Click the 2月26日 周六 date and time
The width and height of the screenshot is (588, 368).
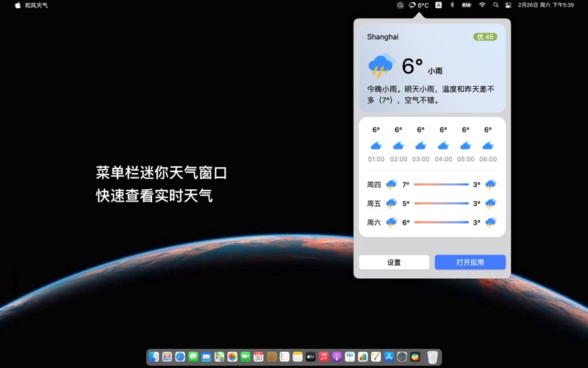(x=546, y=5)
